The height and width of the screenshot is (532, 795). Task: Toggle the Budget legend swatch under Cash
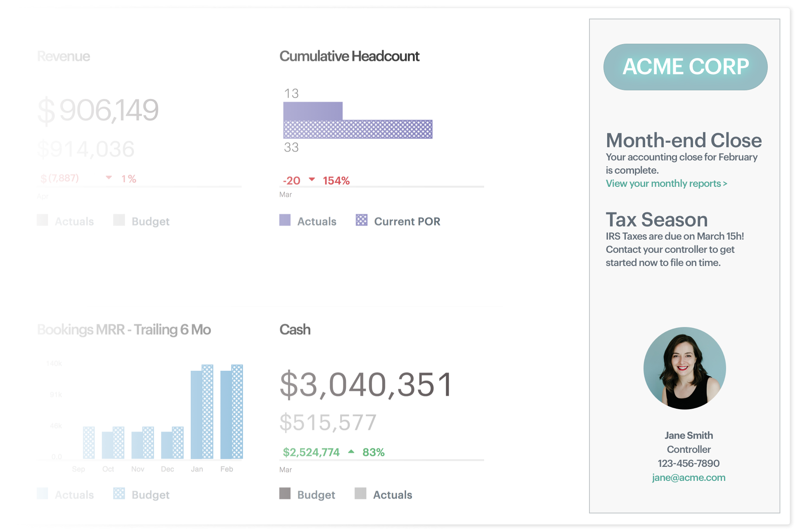coord(285,493)
